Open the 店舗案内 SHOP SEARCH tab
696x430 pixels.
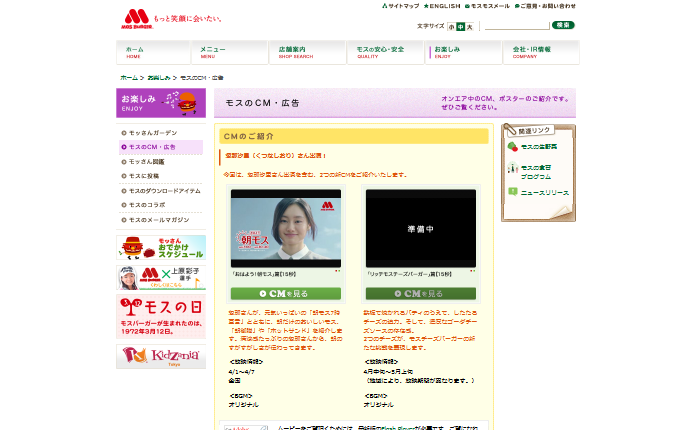point(307,52)
